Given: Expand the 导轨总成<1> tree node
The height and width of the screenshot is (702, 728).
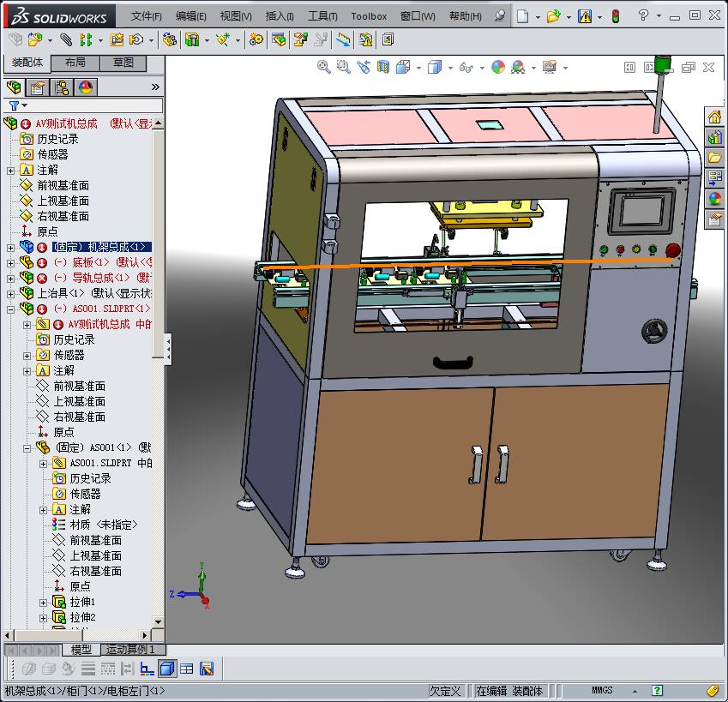Looking at the screenshot, I should (9, 278).
